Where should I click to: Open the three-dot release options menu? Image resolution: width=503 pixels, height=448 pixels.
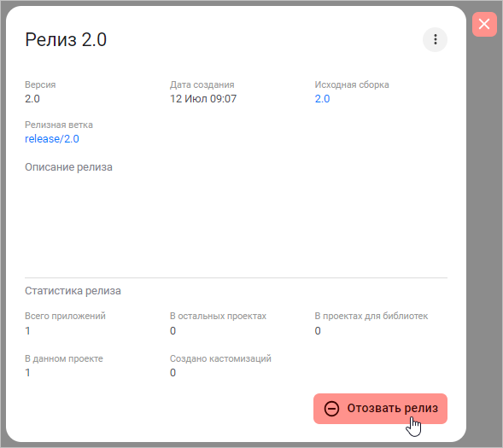point(435,40)
